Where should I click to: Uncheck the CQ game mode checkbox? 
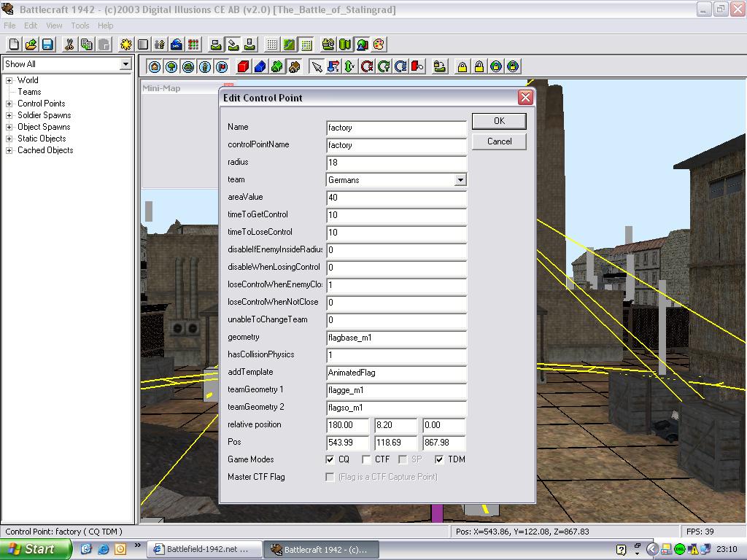pos(330,459)
